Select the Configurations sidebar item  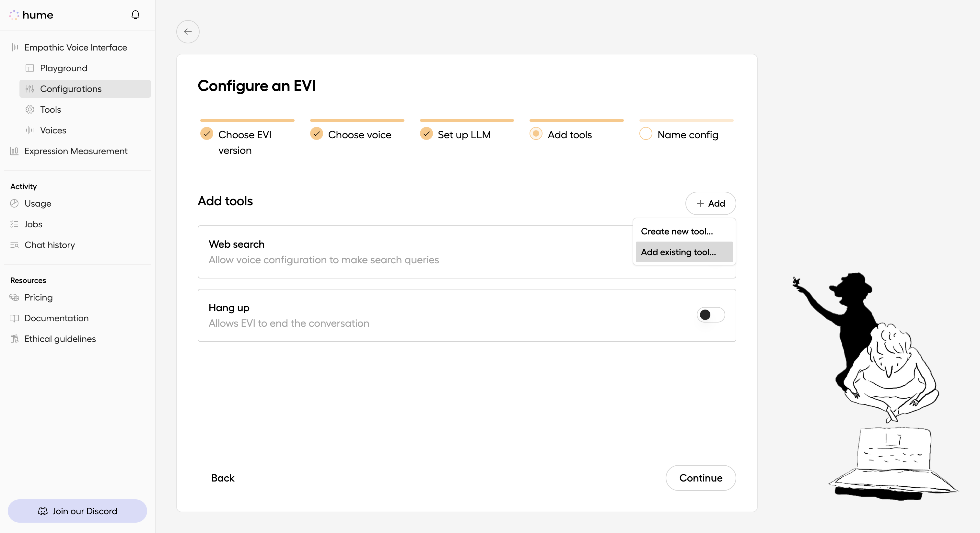(x=71, y=89)
